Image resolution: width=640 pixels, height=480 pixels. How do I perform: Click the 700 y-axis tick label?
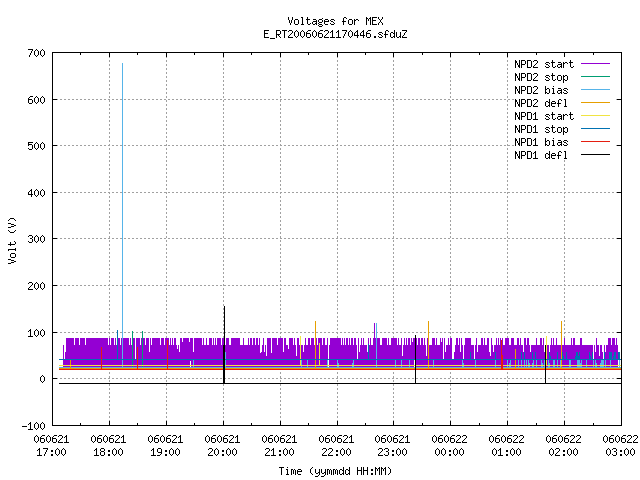click(x=36, y=53)
